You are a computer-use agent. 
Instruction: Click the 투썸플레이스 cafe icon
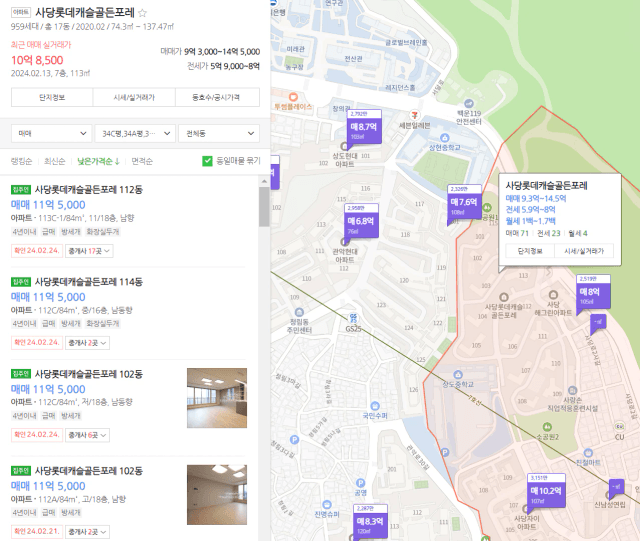point(293,97)
